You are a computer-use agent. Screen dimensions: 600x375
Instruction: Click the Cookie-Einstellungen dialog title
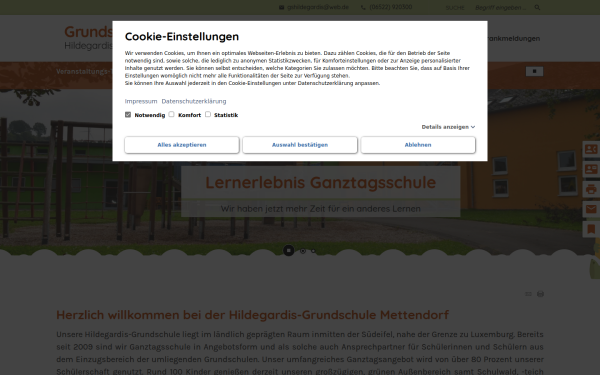tap(182, 36)
